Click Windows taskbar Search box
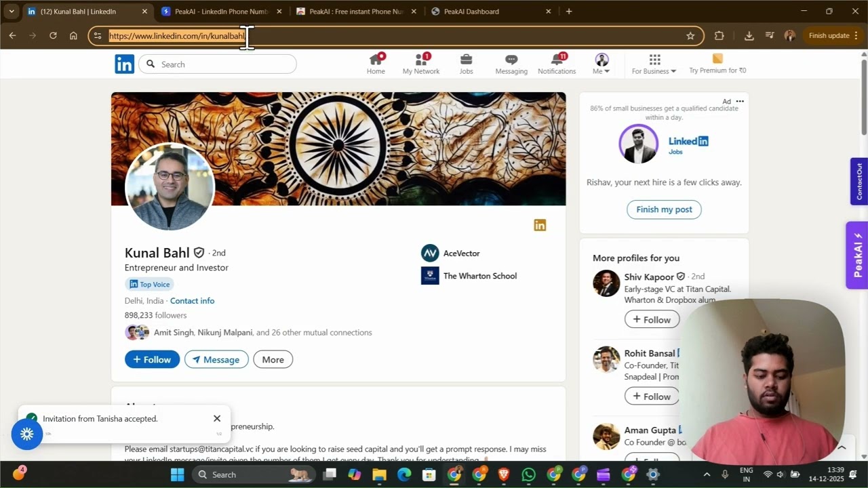868x488 pixels. tap(254, 474)
